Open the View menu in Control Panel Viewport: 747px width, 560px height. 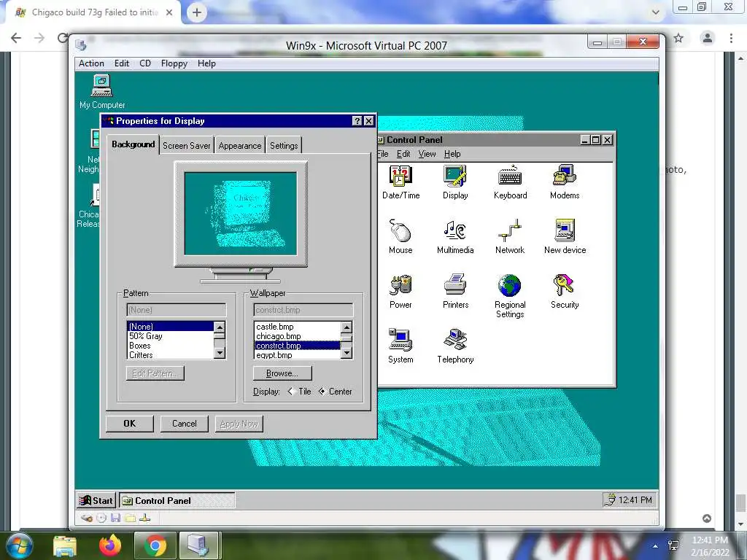[x=427, y=154]
